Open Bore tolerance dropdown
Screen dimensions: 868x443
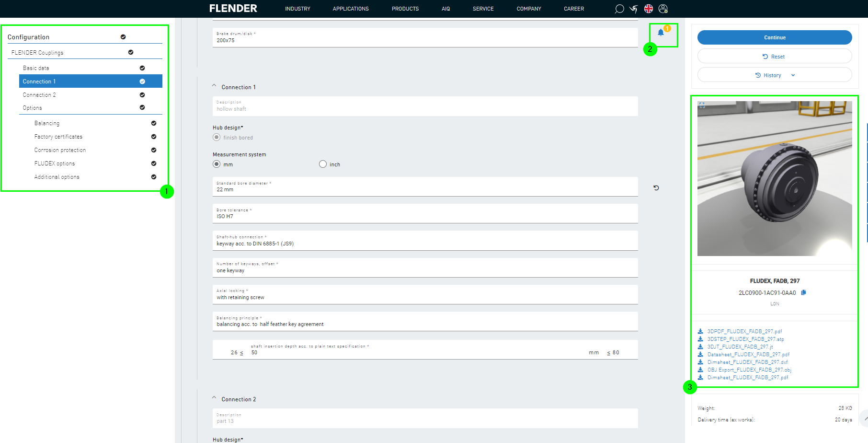(x=425, y=213)
